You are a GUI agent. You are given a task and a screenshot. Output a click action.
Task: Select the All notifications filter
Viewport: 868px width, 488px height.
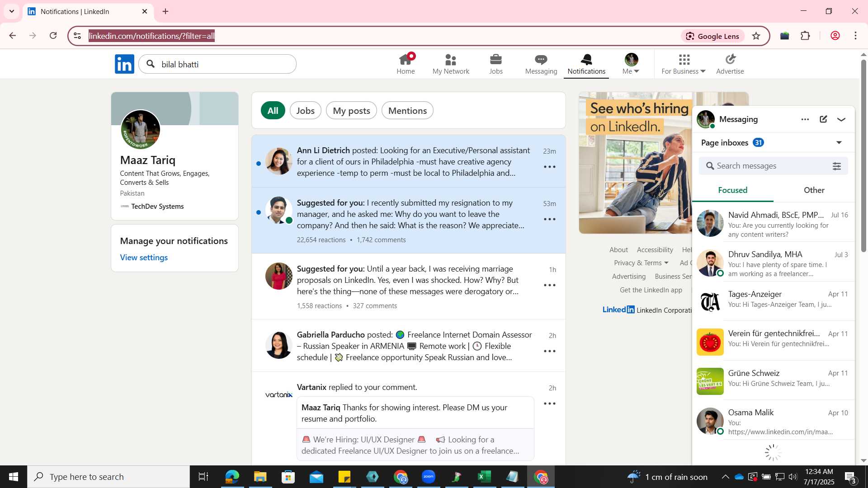[x=273, y=111]
